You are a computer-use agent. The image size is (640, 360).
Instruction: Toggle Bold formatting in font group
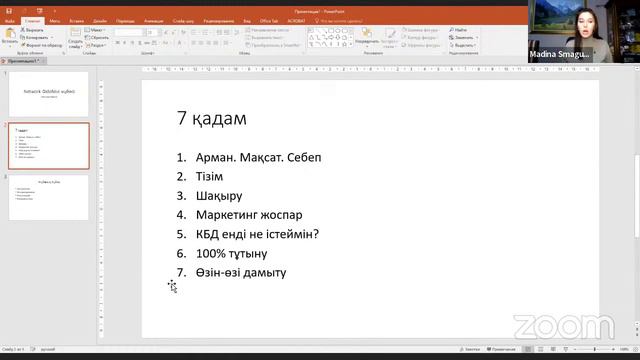118,43
